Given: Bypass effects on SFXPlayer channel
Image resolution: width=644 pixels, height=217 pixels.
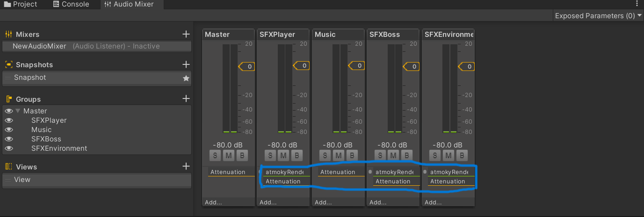Looking at the screenshot, I should [297, 155].
